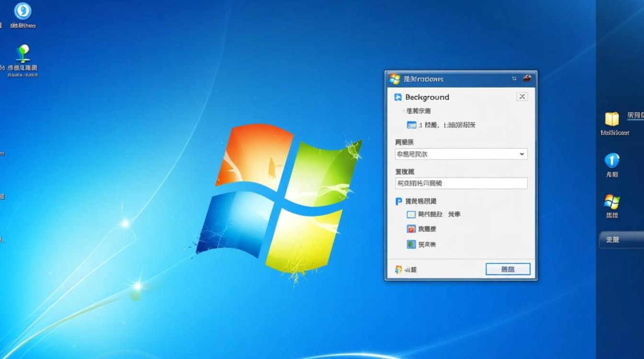Select the green picture option icon in dialog

click(411, 244)
